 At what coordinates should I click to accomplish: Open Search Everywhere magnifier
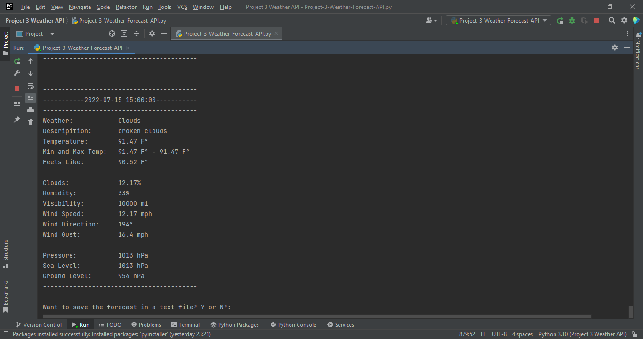pyautogui.click(x=612, y=20)
